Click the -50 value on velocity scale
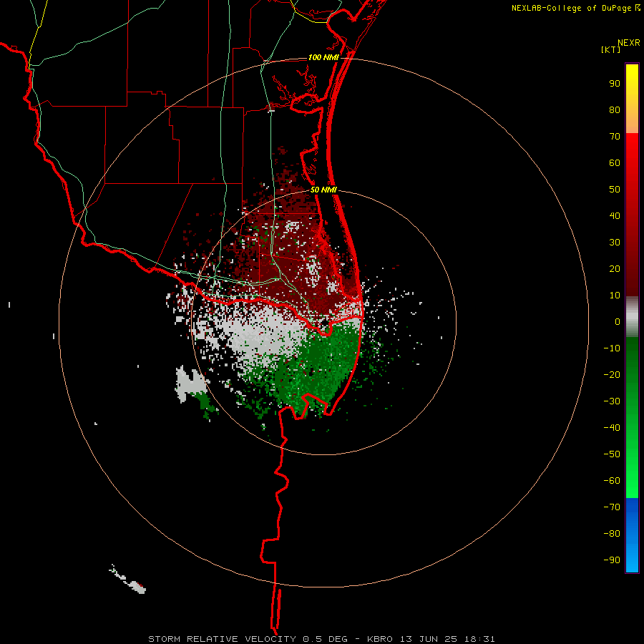 612,454
